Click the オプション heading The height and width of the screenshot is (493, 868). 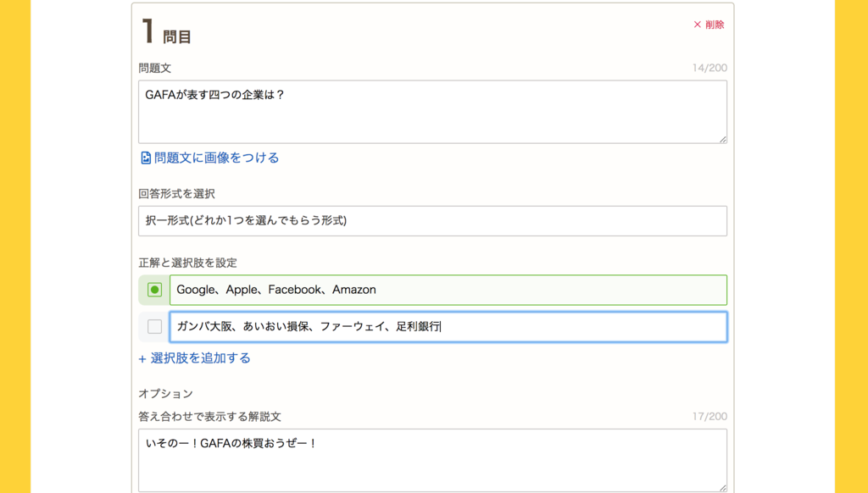click(x=165, y=393)
